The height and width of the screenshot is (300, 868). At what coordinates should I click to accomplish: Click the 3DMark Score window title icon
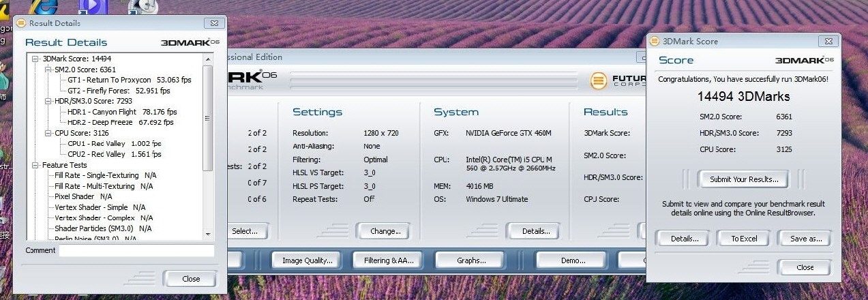tap(655, 41)
